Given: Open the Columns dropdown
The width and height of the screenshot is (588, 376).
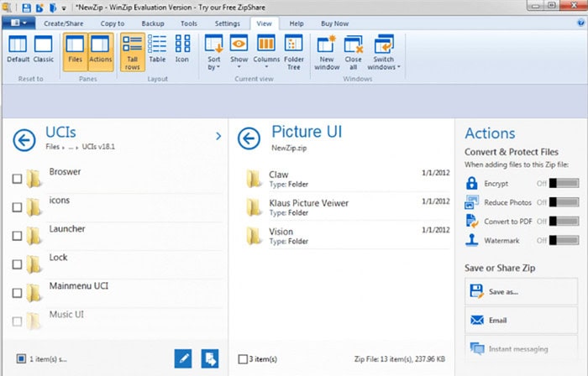Looking at the screenshot, I should (266, 52).
